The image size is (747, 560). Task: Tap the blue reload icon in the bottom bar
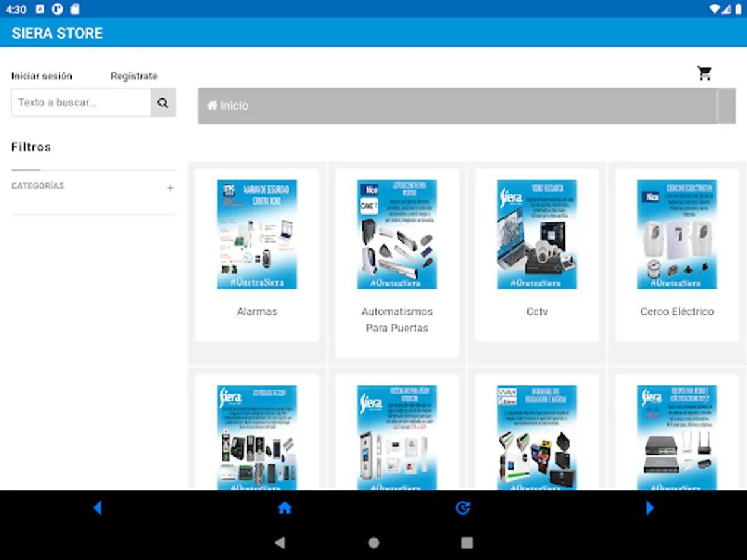(463, 508)
